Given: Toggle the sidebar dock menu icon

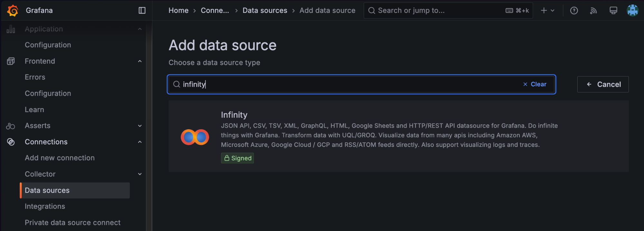Looking at the screenshot, I should click(x=142, y=10).
